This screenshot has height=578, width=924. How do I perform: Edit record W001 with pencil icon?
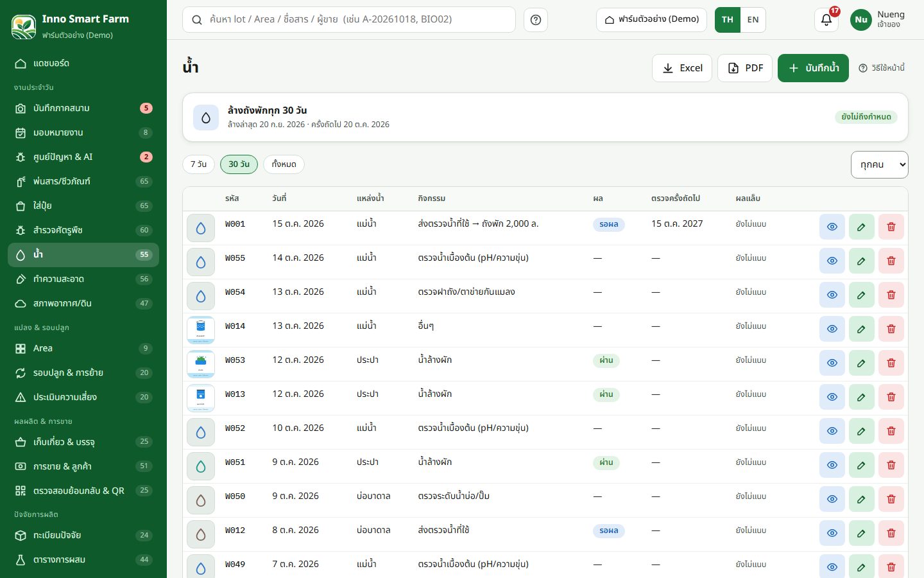[861, 227]
